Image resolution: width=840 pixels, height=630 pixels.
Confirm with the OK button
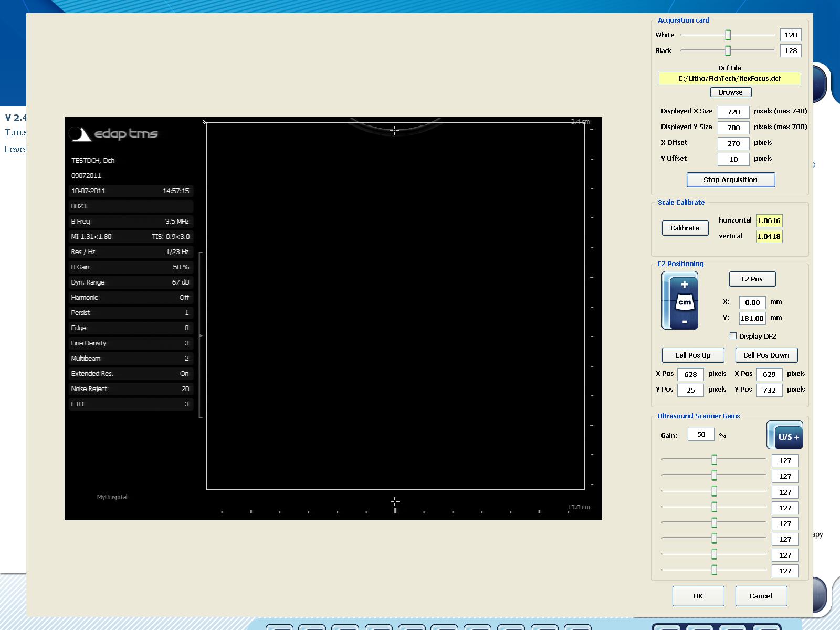[x=698, y=596]
